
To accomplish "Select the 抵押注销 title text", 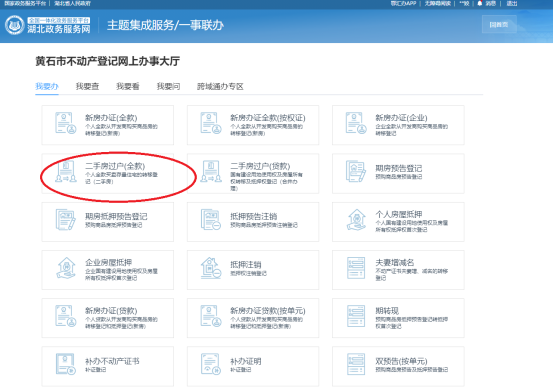I will pos(246,265).
